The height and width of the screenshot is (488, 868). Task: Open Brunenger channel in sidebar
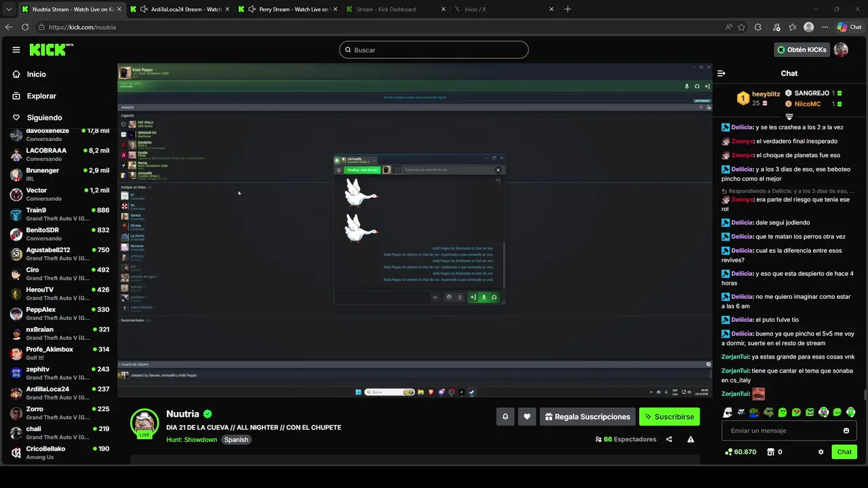60,174
